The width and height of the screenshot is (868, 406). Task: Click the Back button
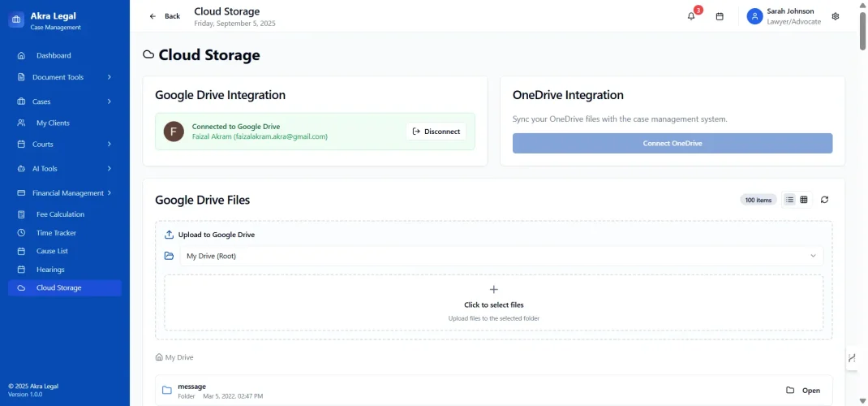pos(165,16)
